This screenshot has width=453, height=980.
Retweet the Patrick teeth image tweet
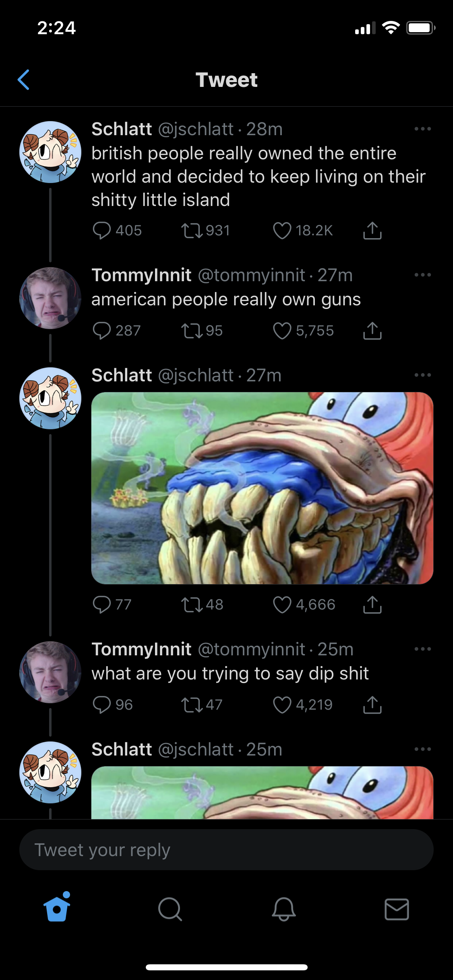tap(192, 605)
